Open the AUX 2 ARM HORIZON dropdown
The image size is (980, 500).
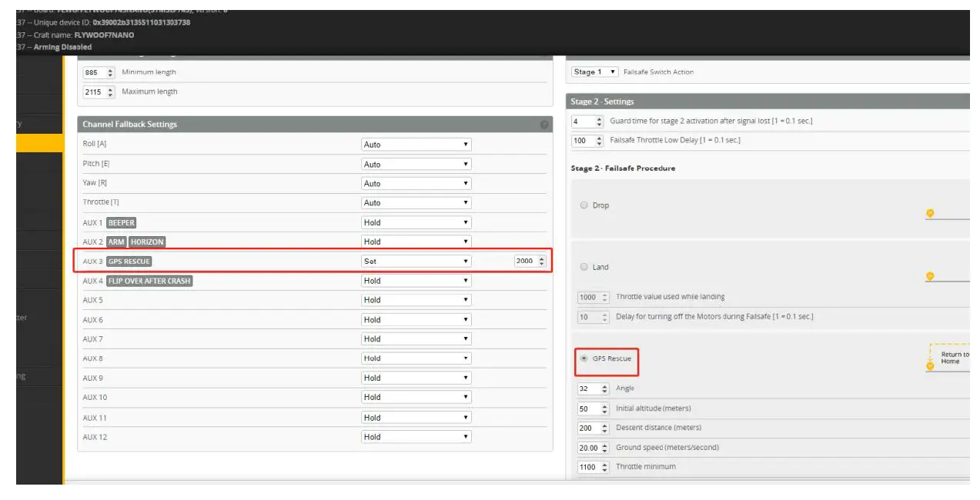pyautogui.click(x=416, y=242)
